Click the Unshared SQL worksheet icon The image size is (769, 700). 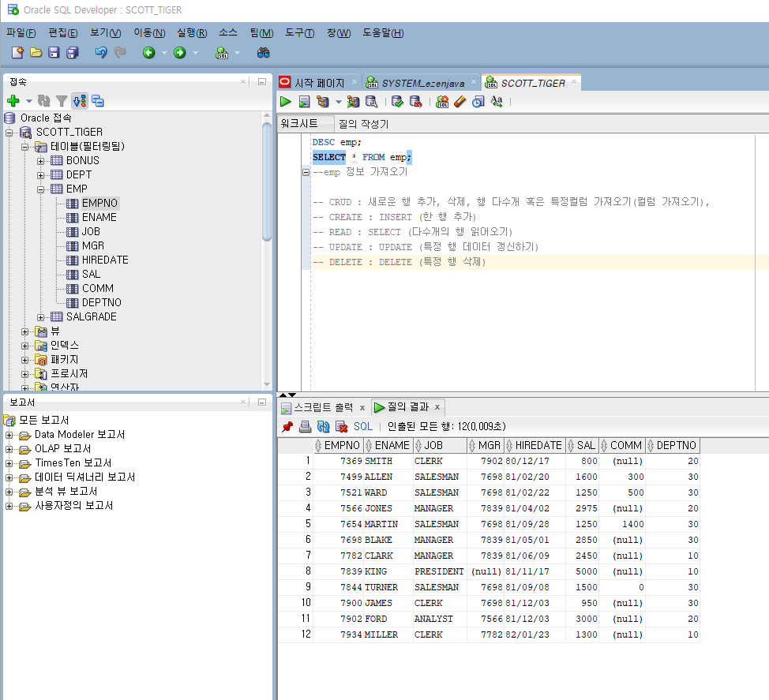442,102
